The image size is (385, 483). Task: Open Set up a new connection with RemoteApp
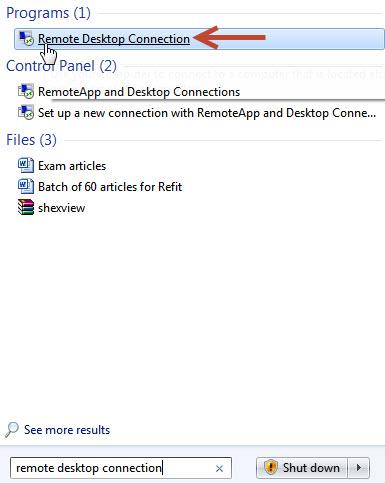(x=207, y=113)
